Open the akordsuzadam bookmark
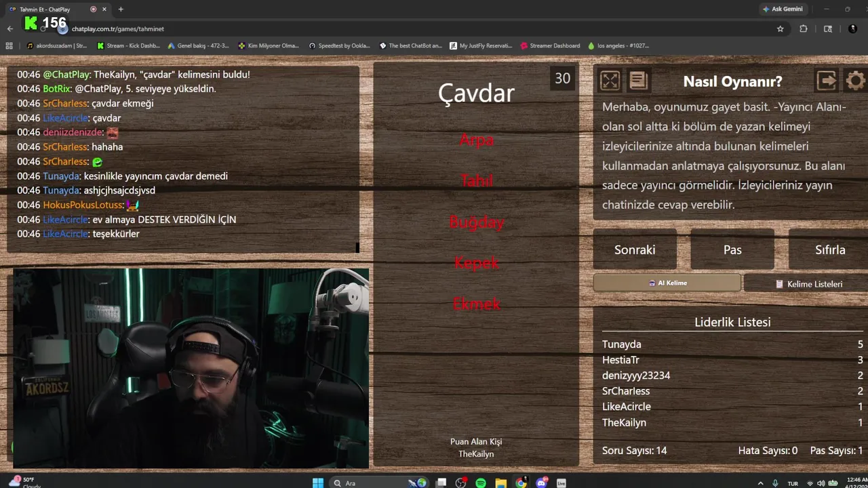This screenshot has width=868, height=488. (57, 46)
